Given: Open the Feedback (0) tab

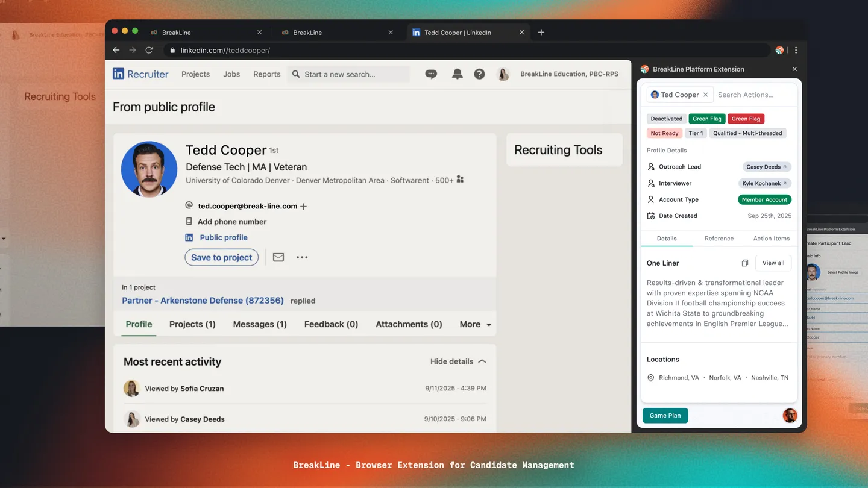Looking at the screenshot, I should click(x=331, y=324).
